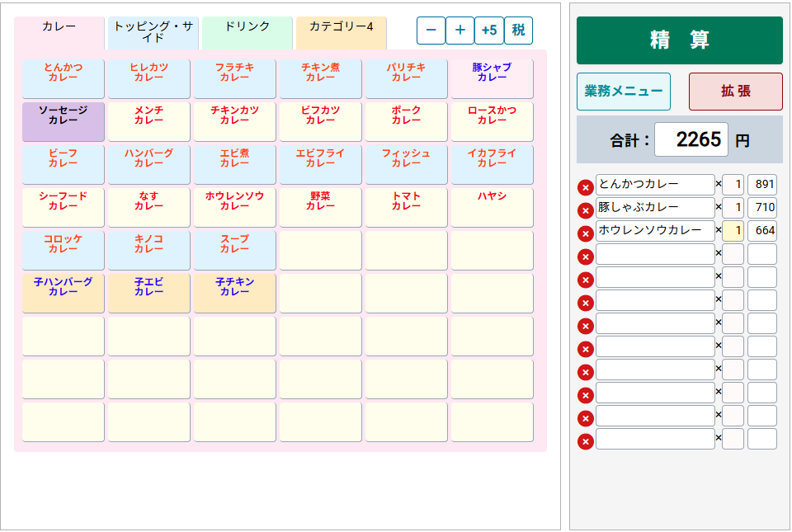The width and height of the screenshot is (792, 532).
Task: Click the delete icon next to ホウレンソウカレー
Action: (x=586, y=231)
